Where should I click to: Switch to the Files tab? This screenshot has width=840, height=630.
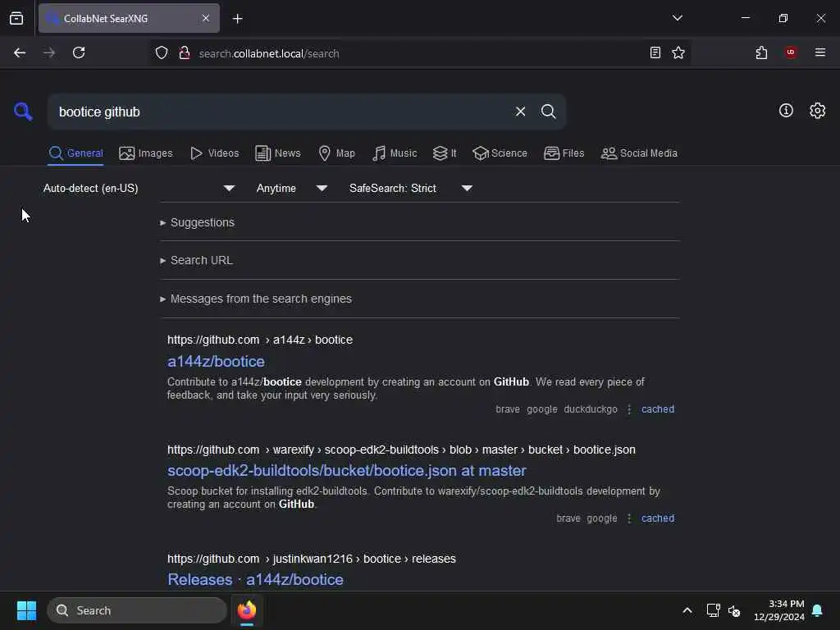tap(564, 153)
